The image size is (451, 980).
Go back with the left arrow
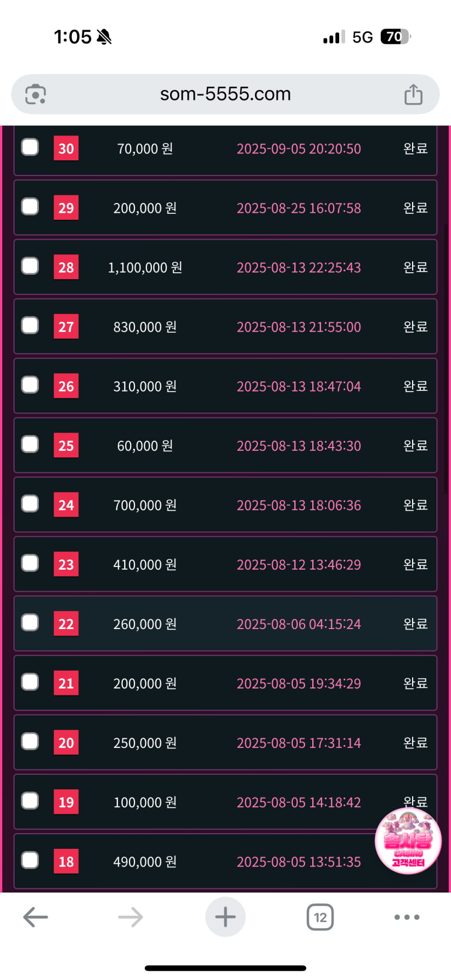tap(36, 917)
